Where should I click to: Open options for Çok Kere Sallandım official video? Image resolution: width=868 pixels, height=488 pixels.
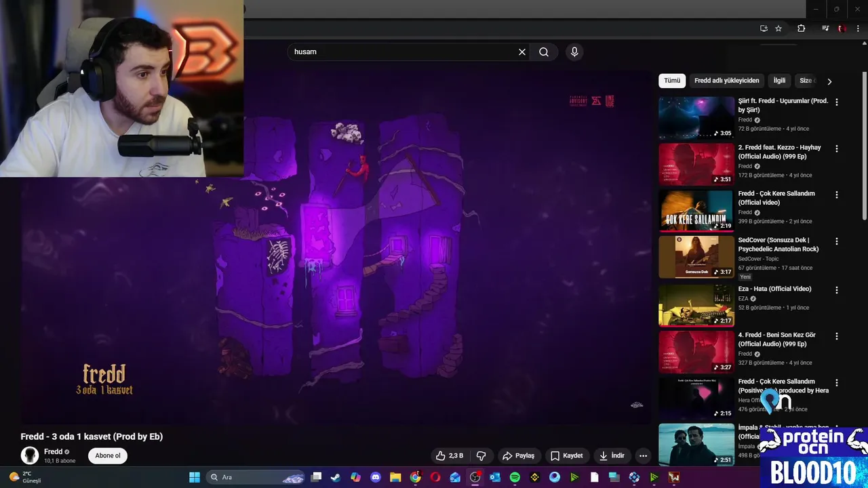tap(836, 195)
